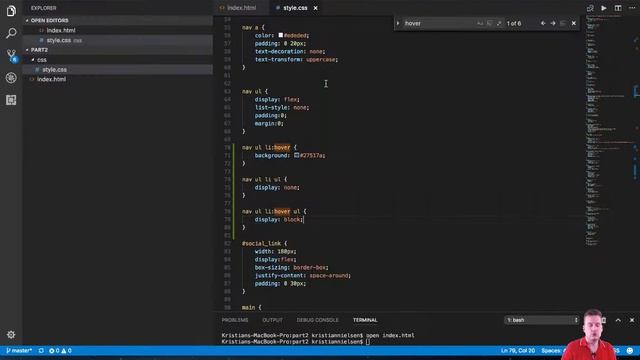640x360 pixels.
Task: Open the Source Control view
Action: click(11, 55)
